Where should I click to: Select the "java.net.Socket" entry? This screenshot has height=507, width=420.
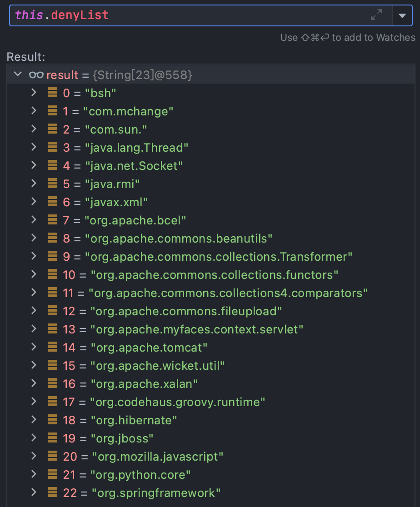click(134, 166)
